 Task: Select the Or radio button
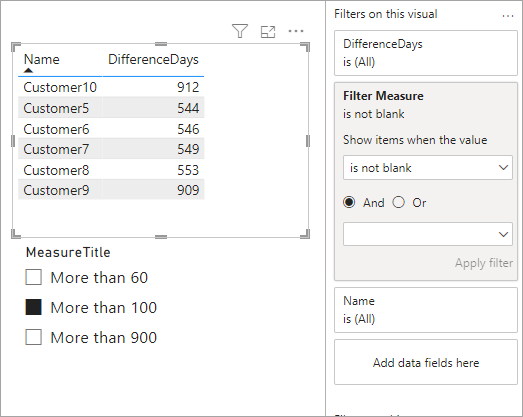[x=399, y=202]
